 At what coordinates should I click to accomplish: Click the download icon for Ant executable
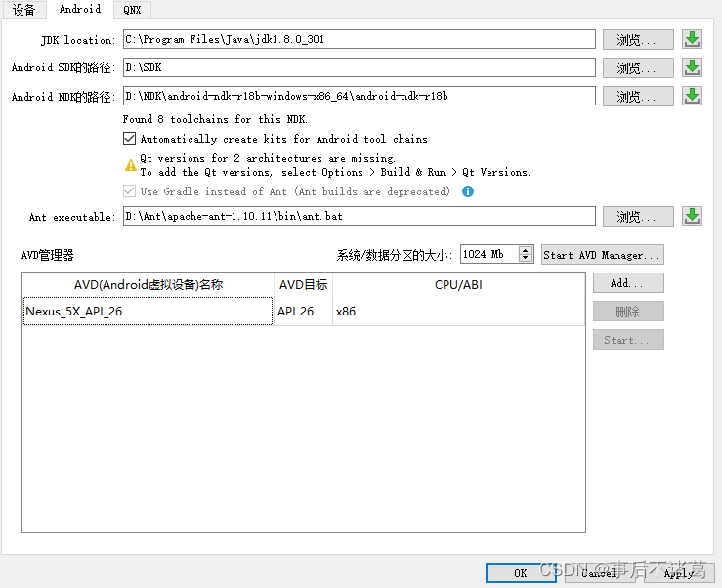(692, 217)
